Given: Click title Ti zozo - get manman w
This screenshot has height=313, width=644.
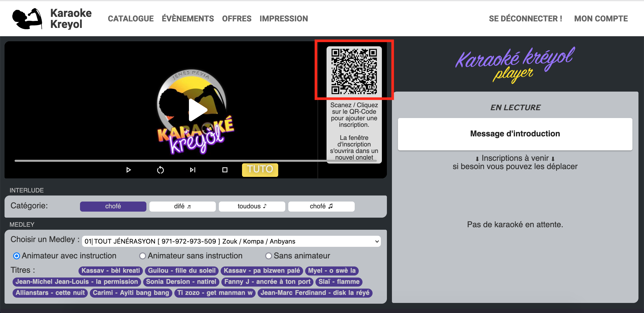Looking at the screenshot, I should point(215,293).
